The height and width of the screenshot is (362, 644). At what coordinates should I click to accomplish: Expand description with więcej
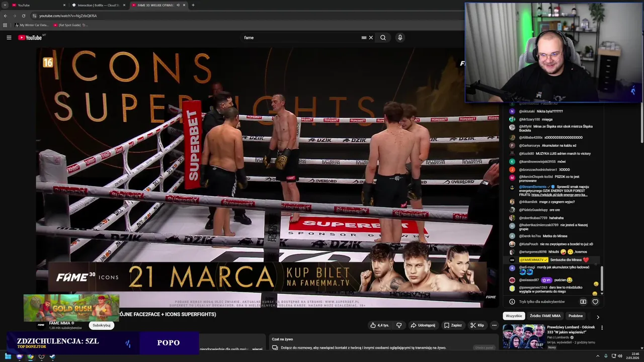(257, 349)
